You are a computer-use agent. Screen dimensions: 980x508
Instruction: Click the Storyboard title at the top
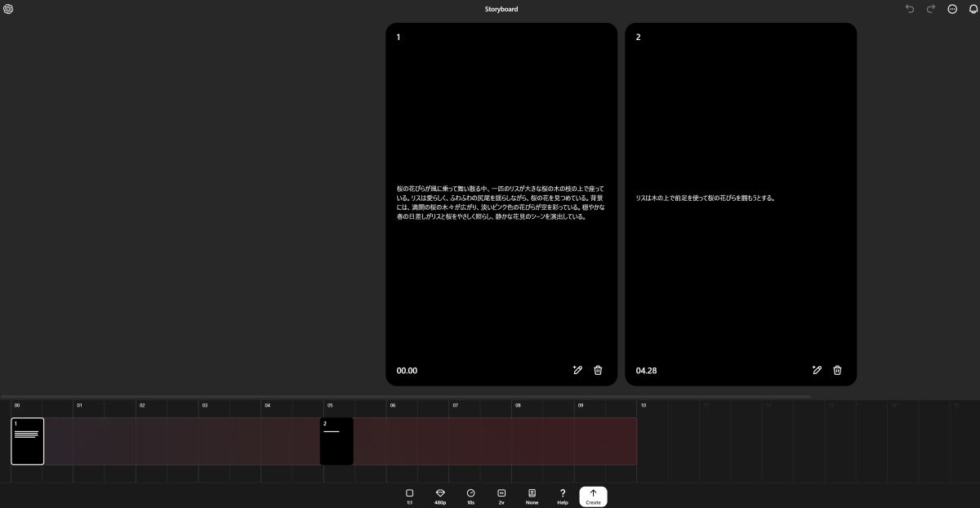click(x=501, y=9)
